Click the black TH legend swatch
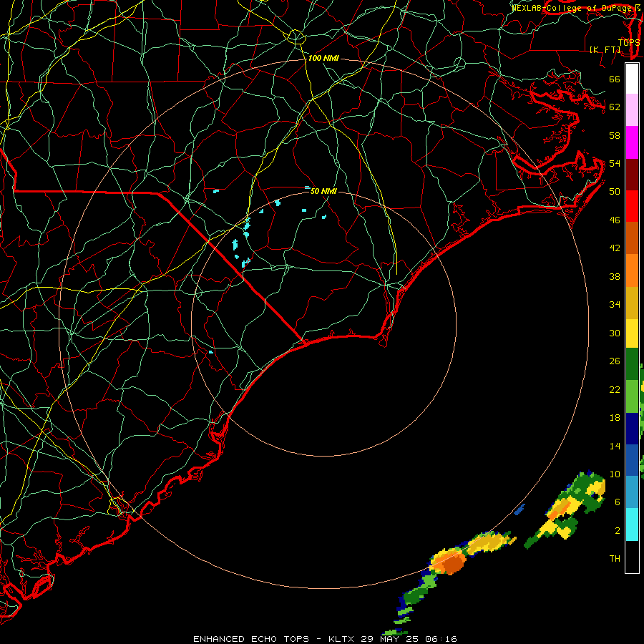 pyautogui.click(x=632, y=557)
